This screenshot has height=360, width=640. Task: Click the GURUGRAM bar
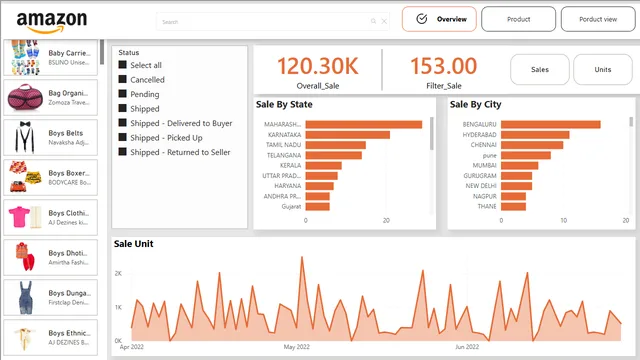point(516,176)
